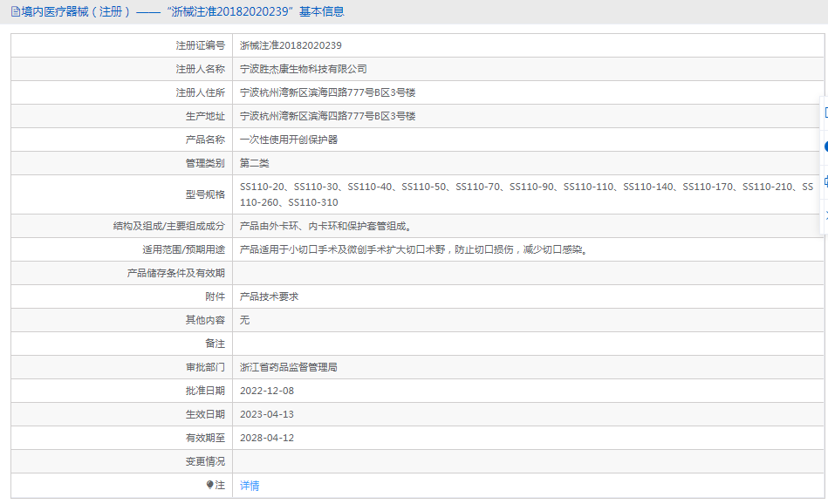Click the 审批部门 row label
The image size is (828, 504).
[205, 367]
